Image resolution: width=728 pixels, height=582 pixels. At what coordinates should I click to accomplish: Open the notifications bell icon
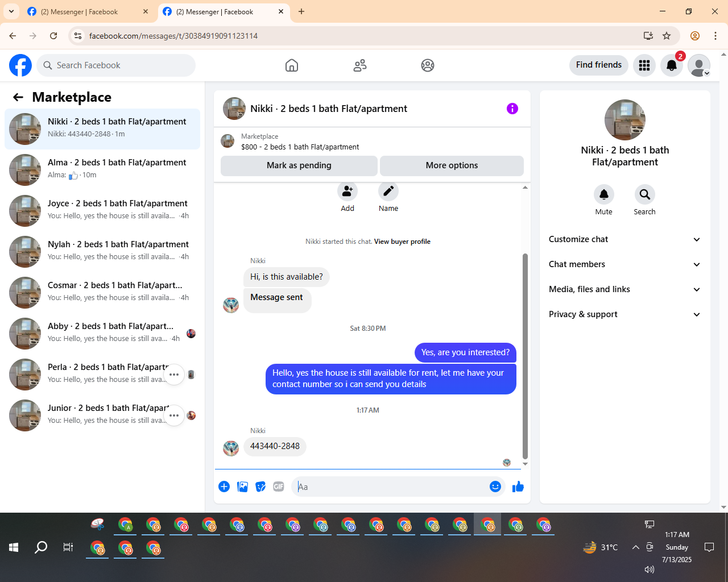[672, 65]
